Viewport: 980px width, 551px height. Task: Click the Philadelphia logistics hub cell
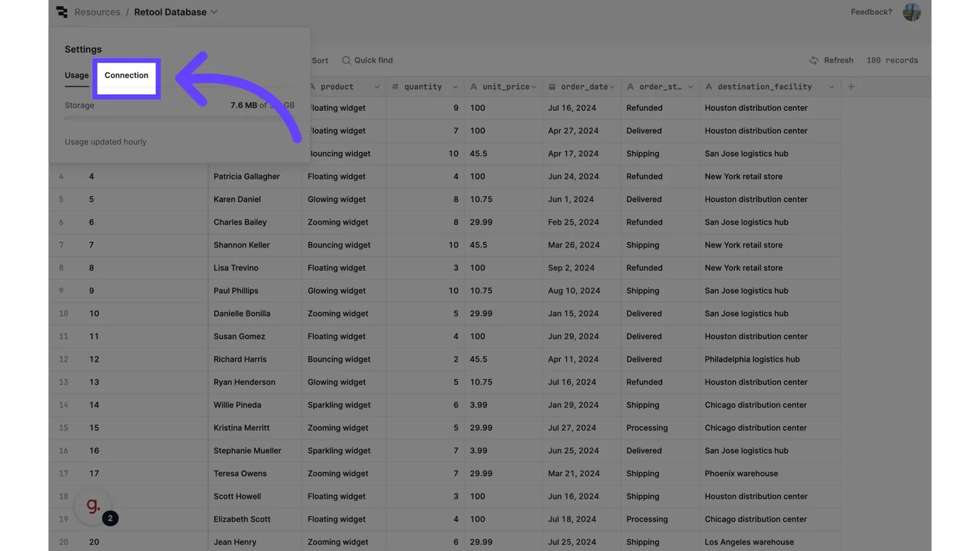tap(770, 359)
